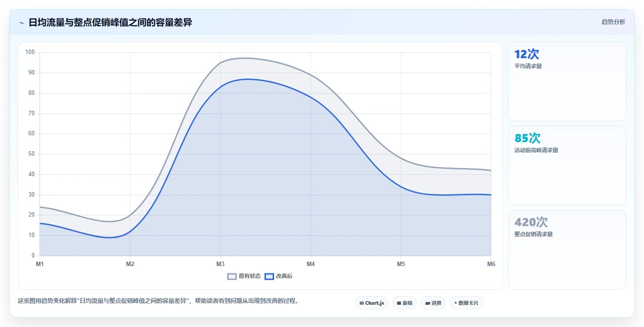Screen dimensions: 644x327
Task: Click the blue 改善后 legend swatch
Action: tap(270, 276)
